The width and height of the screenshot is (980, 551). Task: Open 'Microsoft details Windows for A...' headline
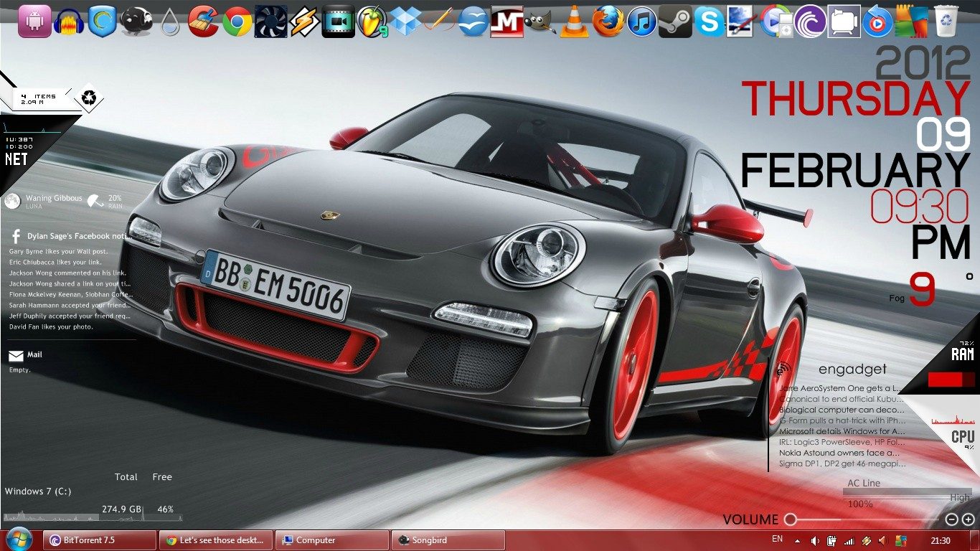(842, 431)
